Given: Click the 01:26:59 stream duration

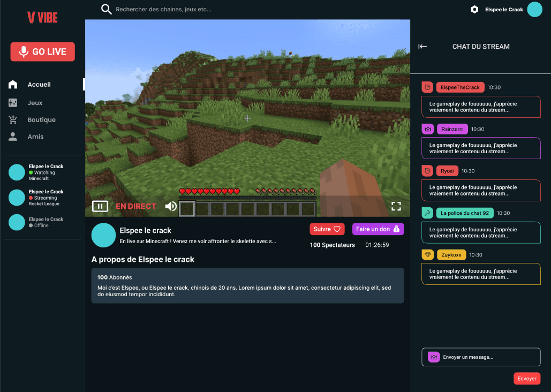Looking at the screenshot, I should tap(377, 245).
